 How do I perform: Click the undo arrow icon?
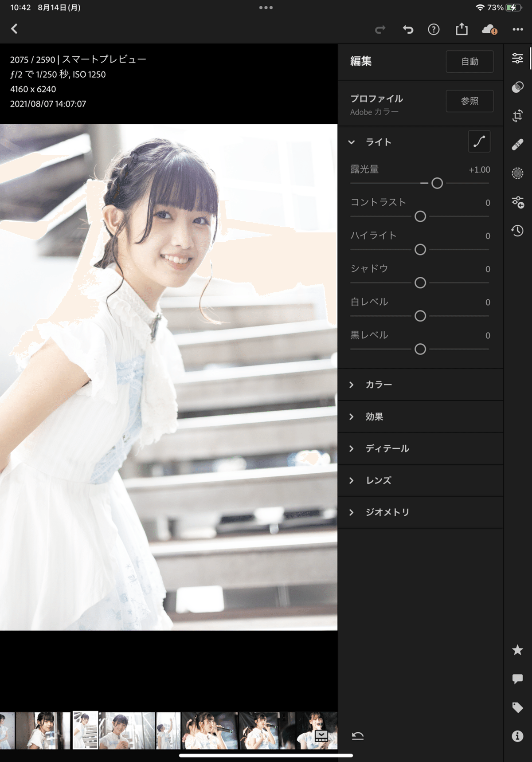408,30
